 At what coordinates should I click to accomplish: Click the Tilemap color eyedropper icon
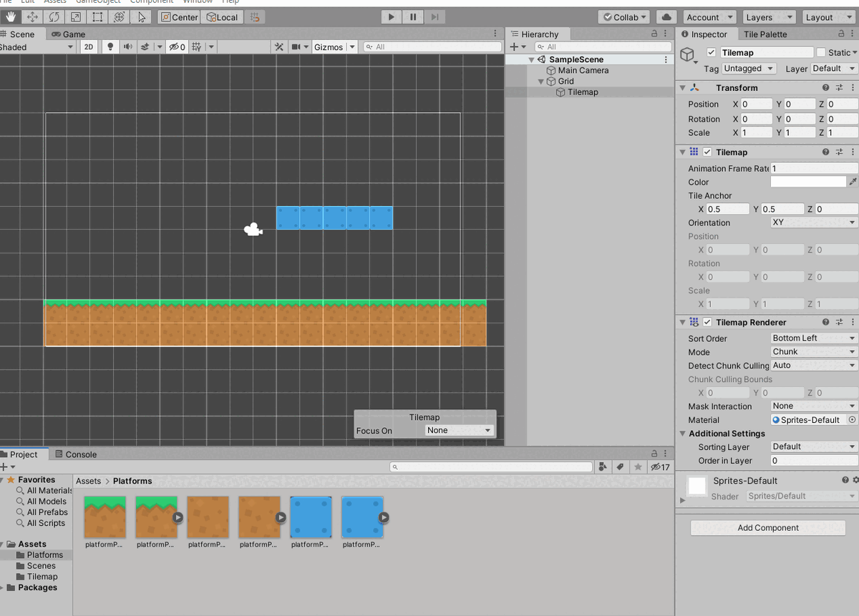coord(853,182)
